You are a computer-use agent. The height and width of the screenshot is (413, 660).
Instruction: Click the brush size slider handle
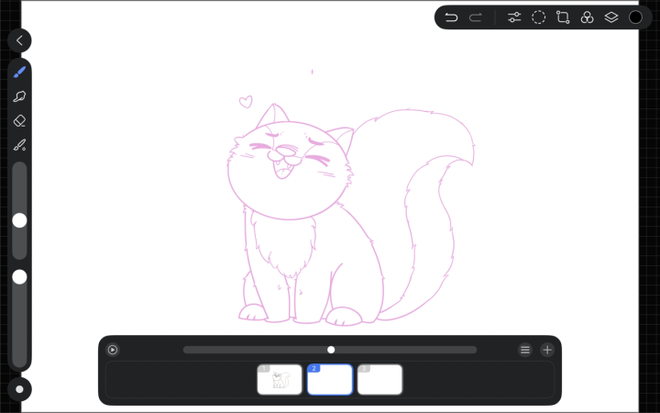coord(19,220)
